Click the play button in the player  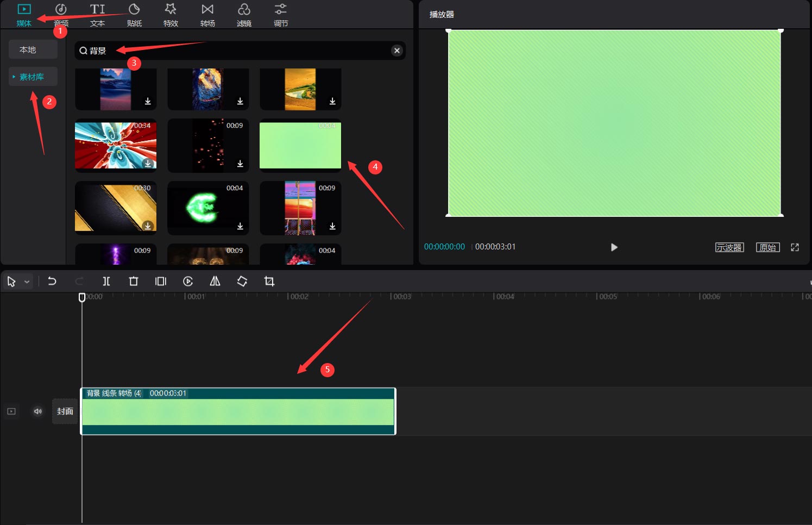[614, 247]
